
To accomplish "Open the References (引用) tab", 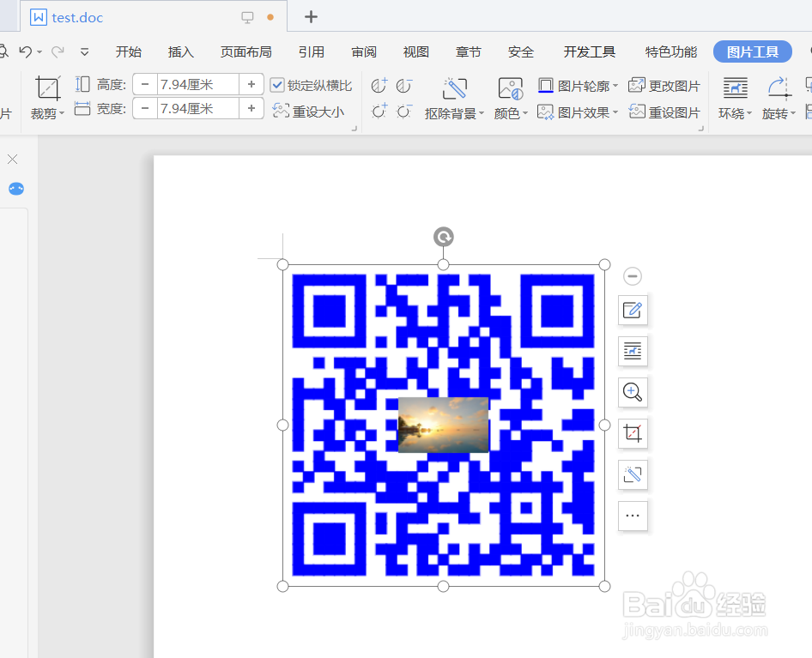I will [312, 51].
